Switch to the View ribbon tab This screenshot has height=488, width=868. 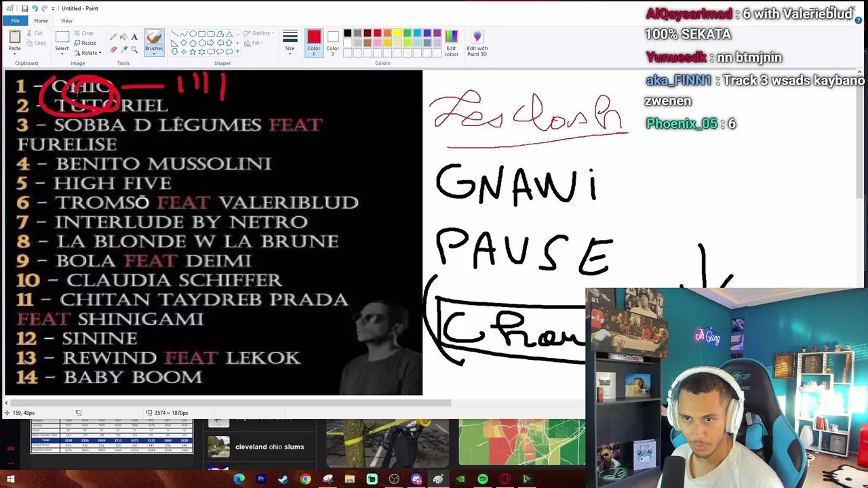point(66,21)
